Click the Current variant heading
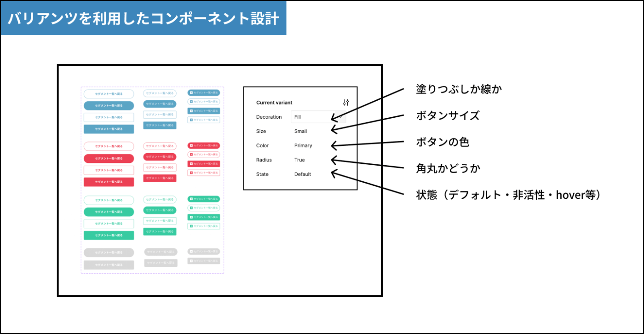 coord(274,103)
